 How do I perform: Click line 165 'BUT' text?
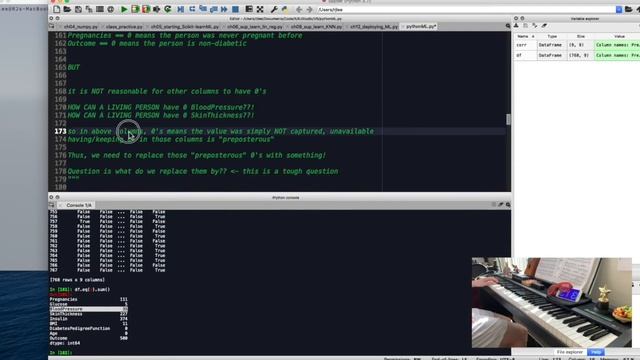(x=73, y=67)
